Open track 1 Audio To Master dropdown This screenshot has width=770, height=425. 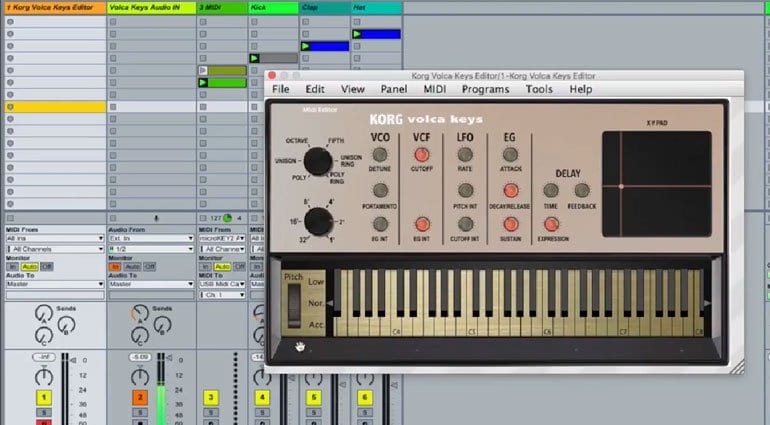55,284
